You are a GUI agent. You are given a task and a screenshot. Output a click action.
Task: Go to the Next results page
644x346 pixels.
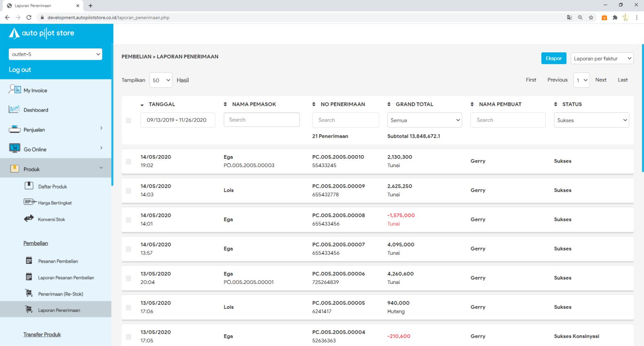(x=601, y=80)
